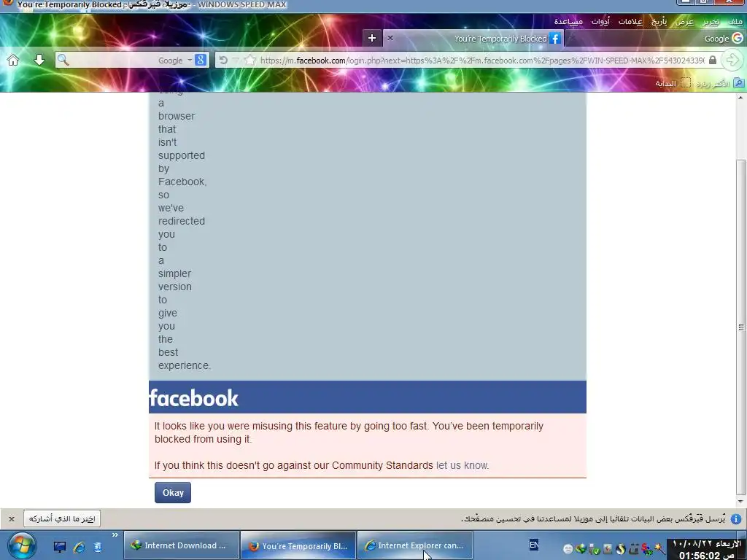Open the علامات (Bookmarks) menu
This screenshot has height=560, width=747.
coord(630,21)
